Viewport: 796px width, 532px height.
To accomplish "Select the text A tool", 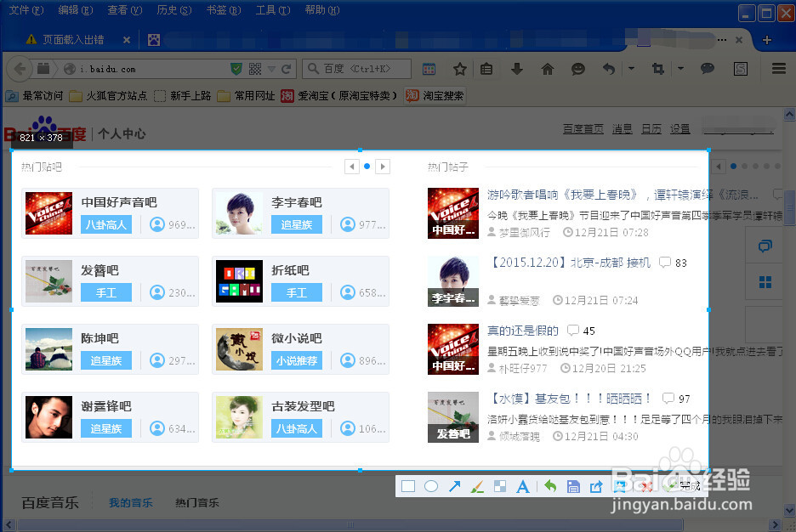I will click(522, 487).
